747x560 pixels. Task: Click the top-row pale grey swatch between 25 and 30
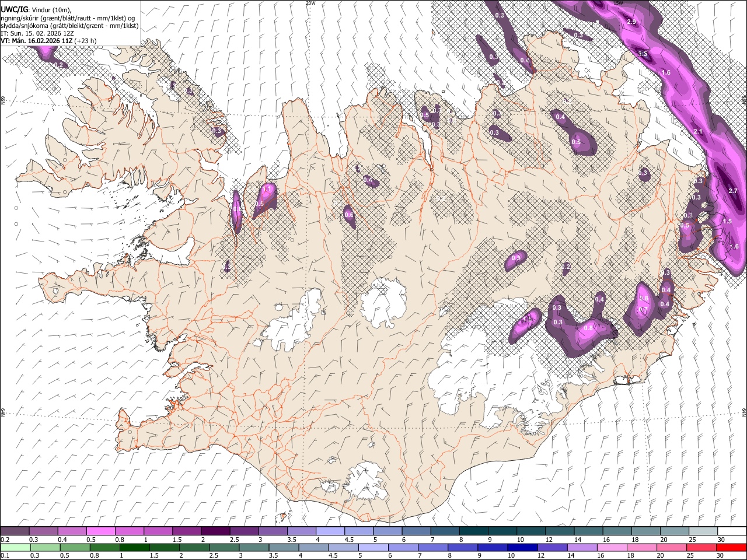[702, 531]
